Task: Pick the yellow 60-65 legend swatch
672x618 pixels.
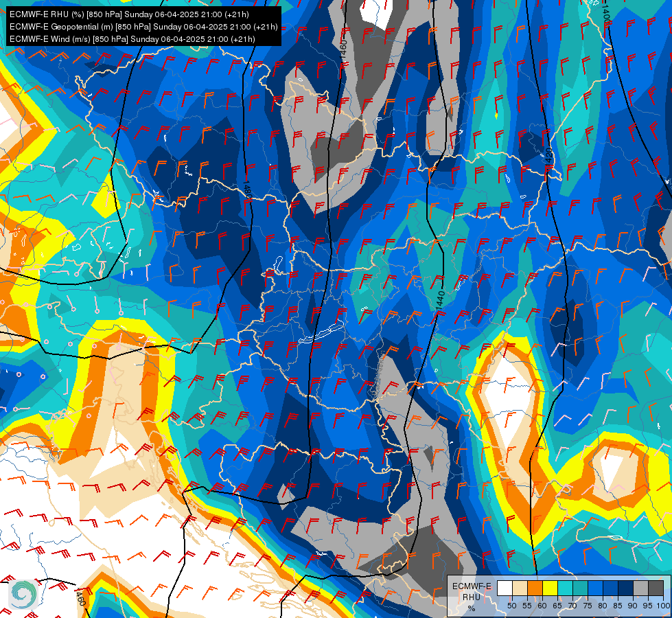Action: [550, 588]
